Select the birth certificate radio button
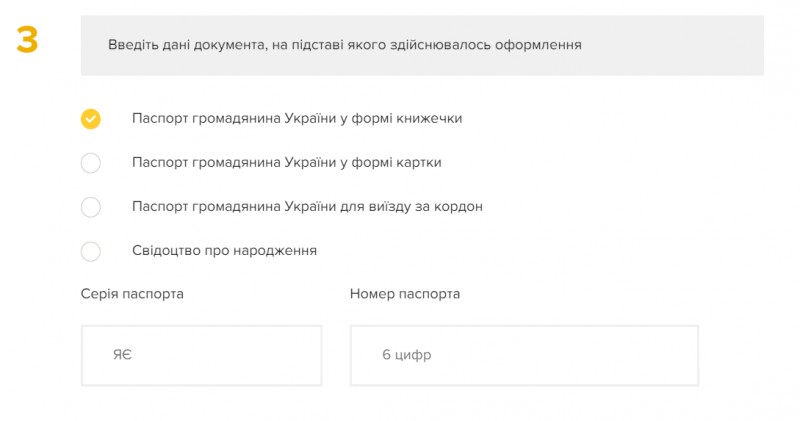 91,251
